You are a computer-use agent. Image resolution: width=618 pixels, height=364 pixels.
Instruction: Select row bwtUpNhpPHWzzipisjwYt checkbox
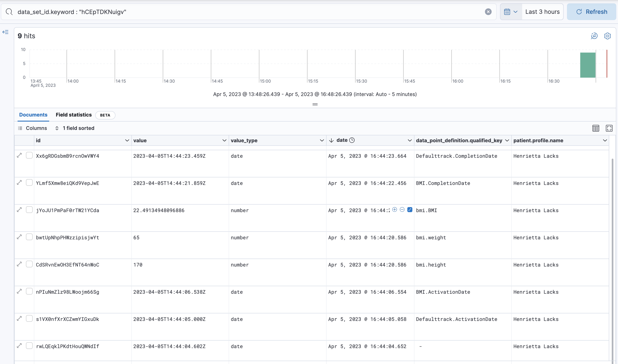(29, 237)
